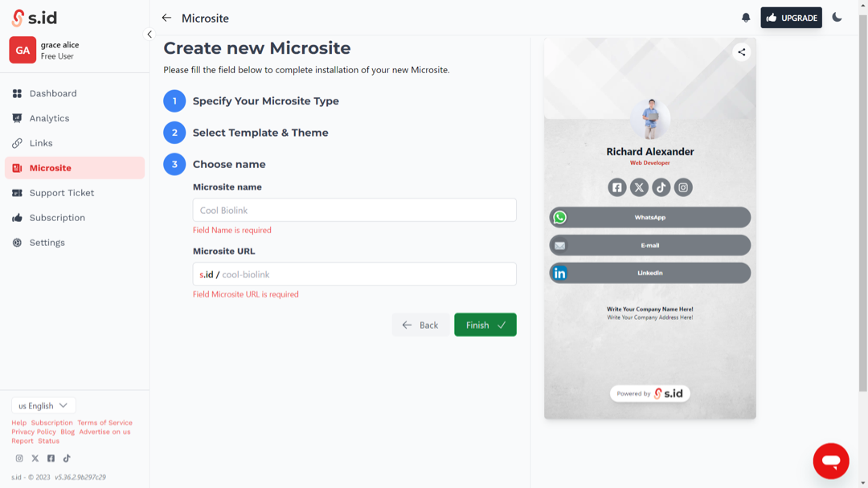Click the step 2 number circle
The width and height of the screenshot is (868, 488).
174,133
